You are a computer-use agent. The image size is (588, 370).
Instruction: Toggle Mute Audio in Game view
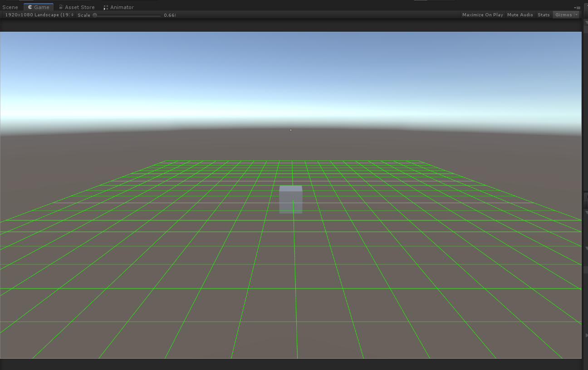click(520, 15)
